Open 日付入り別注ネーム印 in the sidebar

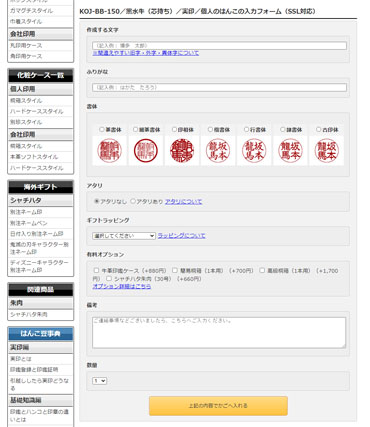pyautogui.click(x=37, y=234)
